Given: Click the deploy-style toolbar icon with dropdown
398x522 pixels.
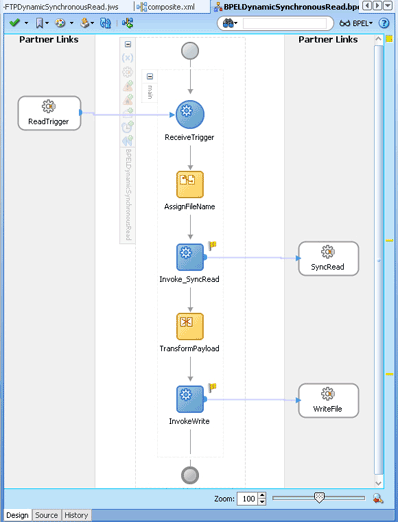Looking at the screenshot, I should pos(85,23).
